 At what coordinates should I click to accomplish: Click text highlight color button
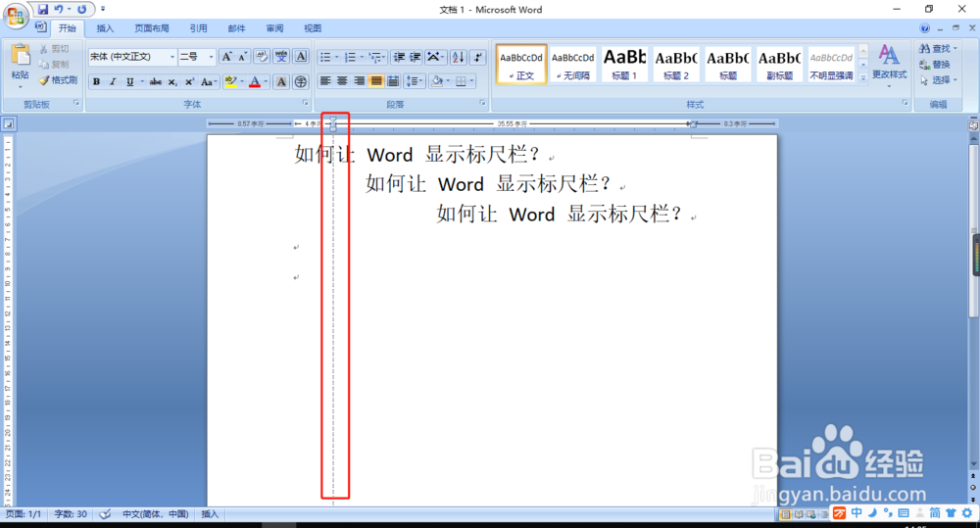pos(230,82)
